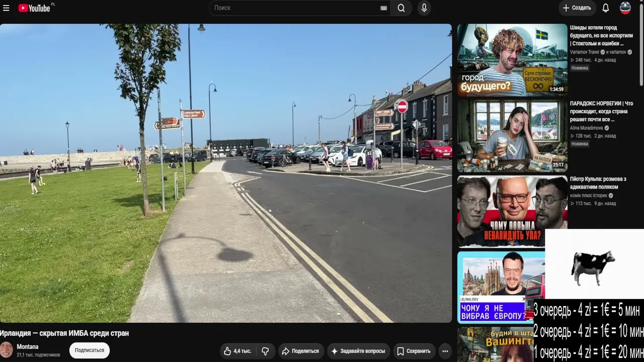
Task: Click 248 тыс. views, 4 дн. назад text
Action: (x=593, y=60)
